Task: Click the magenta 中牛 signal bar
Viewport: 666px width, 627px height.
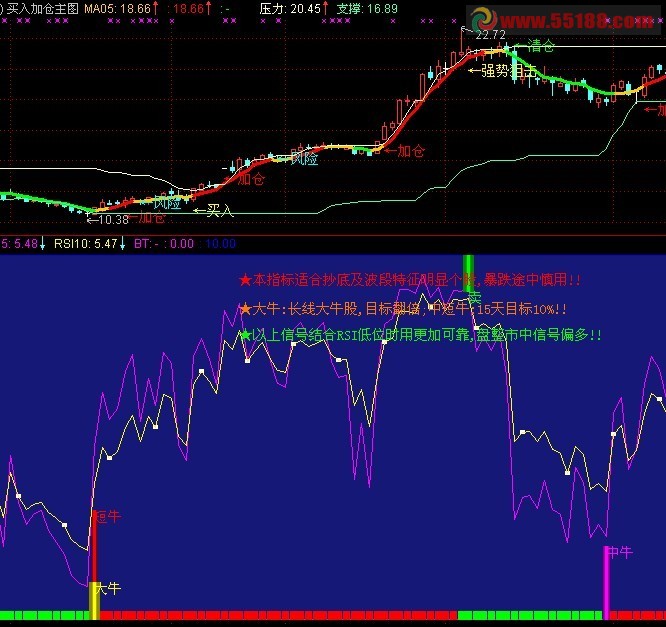Action: (x=607, y=582)
